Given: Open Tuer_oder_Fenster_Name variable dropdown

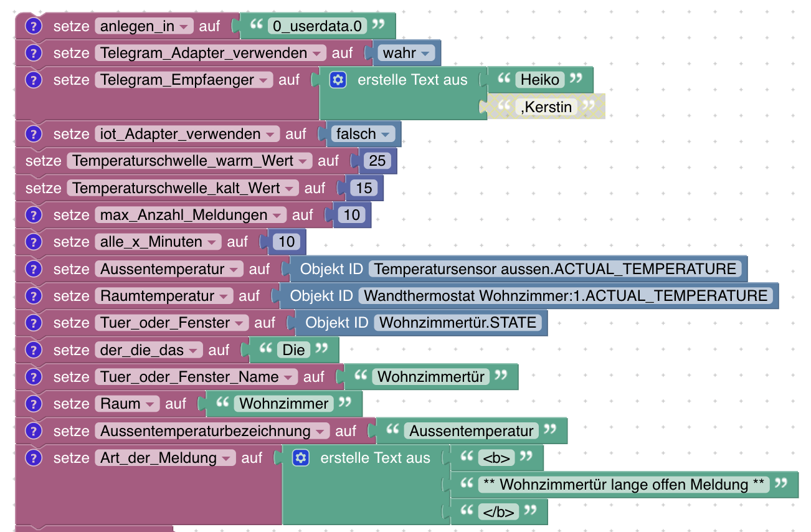Looking at the screenshot, I should pyautogui.click(x=197, y=377).
